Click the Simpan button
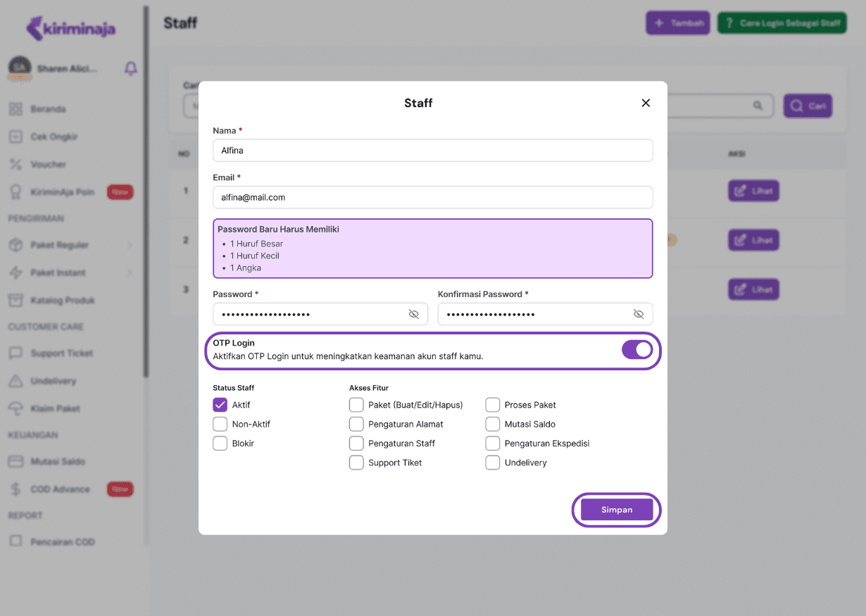Image resolution: width=866 pixels, height=616 pixels. [616, 510]
